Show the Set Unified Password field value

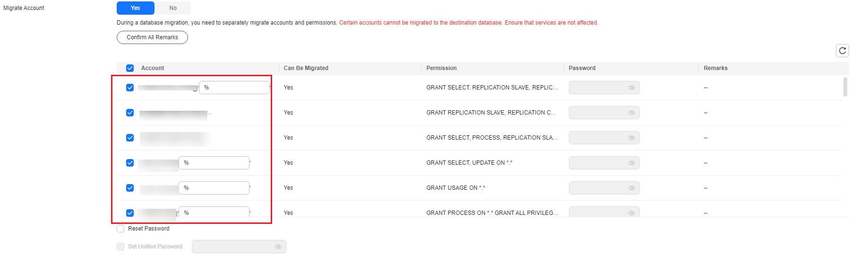pyautogui.click(x=278, y=247)
